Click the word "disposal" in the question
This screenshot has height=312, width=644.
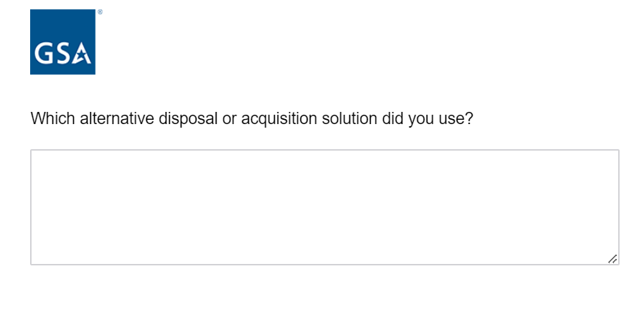188,119
